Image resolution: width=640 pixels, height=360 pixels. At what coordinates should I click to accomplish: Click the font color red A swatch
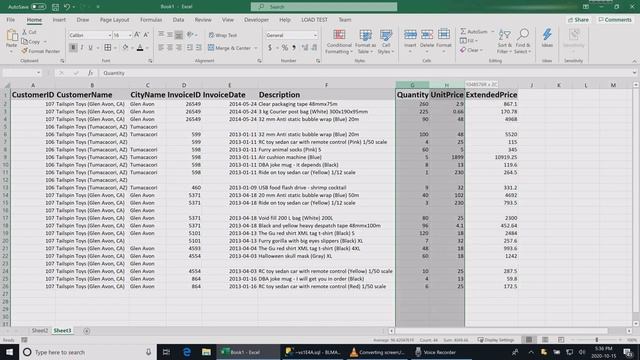tap(140, 48)
